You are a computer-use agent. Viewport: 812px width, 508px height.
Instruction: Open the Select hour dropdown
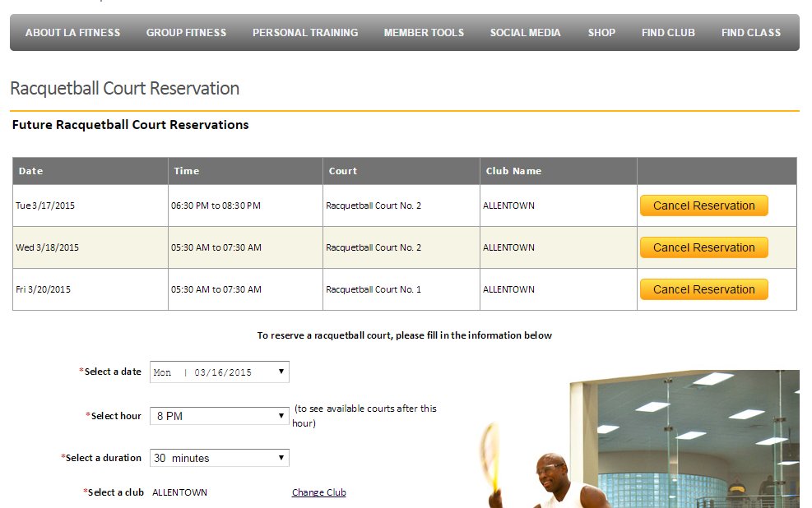pos(219,416)
